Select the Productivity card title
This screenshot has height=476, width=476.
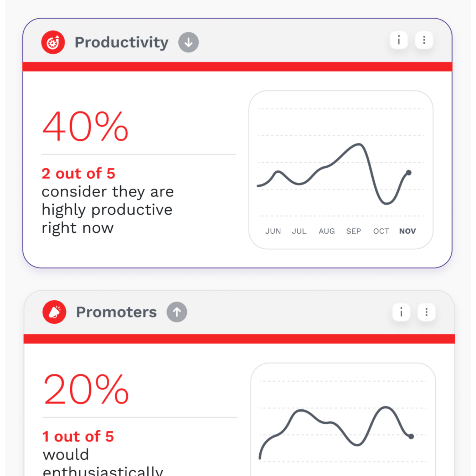click(121, 42)
